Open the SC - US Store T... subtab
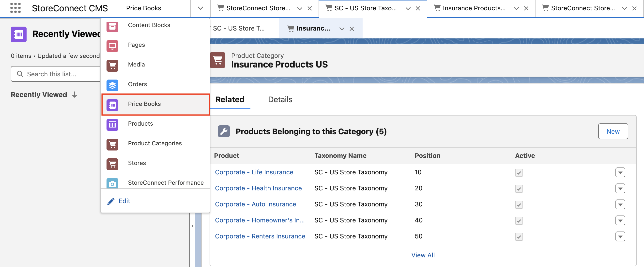 (239, 28)
